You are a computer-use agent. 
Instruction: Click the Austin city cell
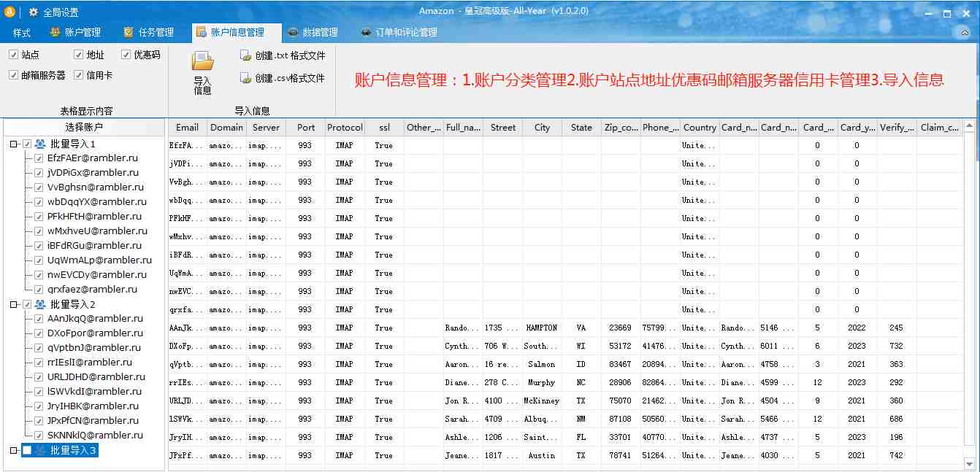point(542,456)
